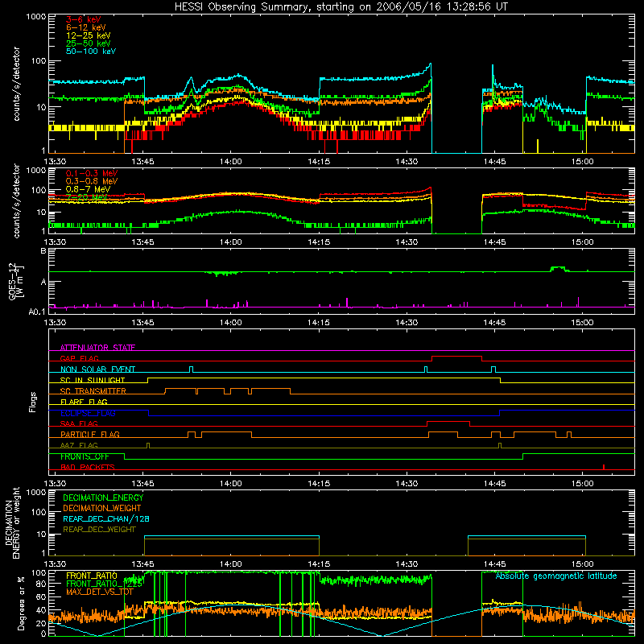This screenshot has height=644, width=644.
Task: Click the 12-25 keV legend label
Action: [x=89, y=35]
